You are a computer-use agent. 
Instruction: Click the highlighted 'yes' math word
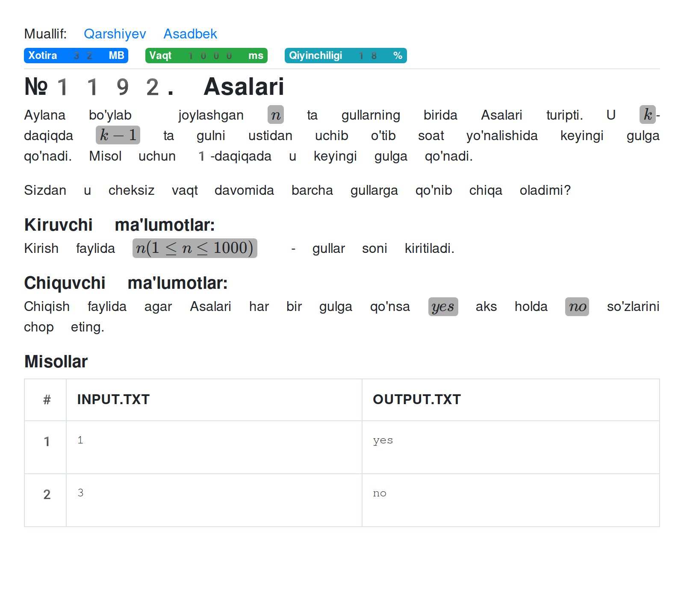[443, 307]
